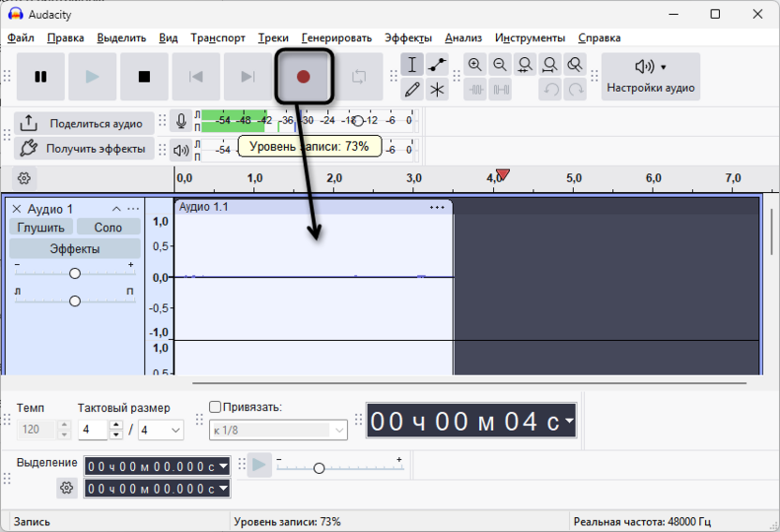Click the recording level slider knob
The image size is (780, 532).
358,120
